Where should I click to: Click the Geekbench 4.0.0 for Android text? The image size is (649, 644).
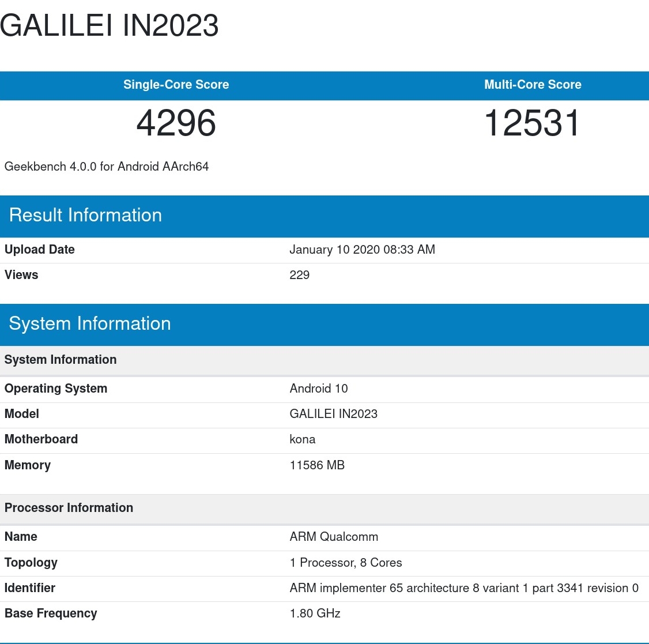(x=107, y=167)
